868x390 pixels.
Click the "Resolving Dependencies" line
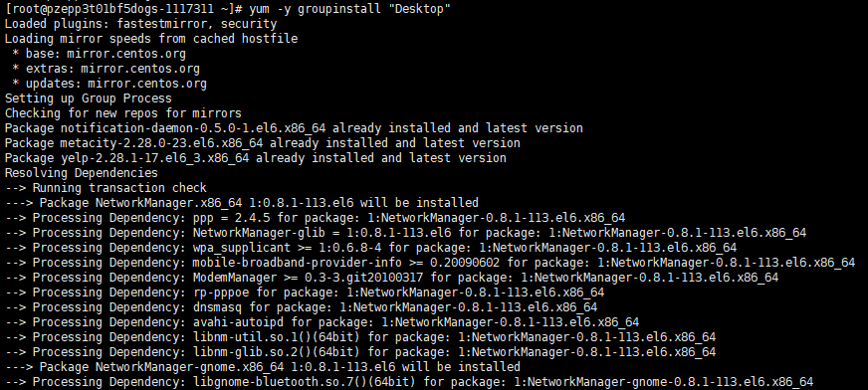pyautogui.click(x=82, y=173)
